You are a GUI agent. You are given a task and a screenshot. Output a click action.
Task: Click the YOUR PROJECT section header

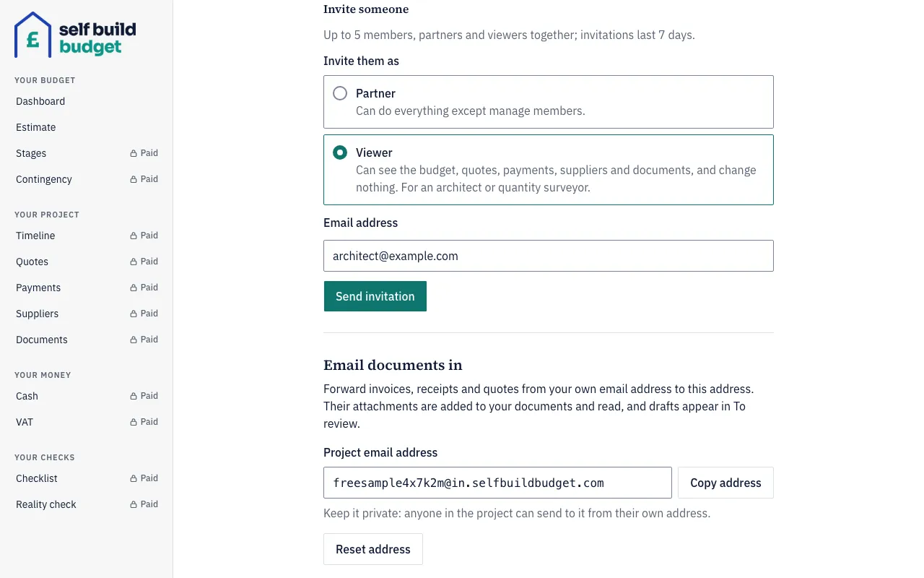47,215
